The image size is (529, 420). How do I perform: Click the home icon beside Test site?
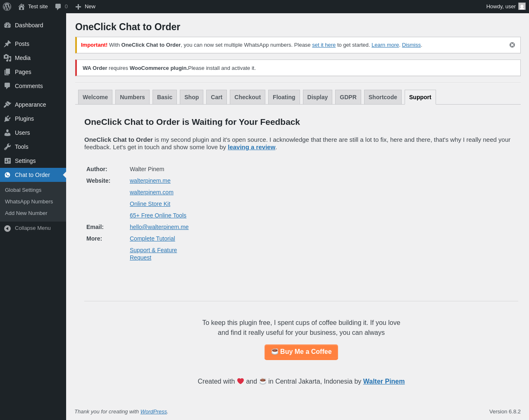point(21,7)
